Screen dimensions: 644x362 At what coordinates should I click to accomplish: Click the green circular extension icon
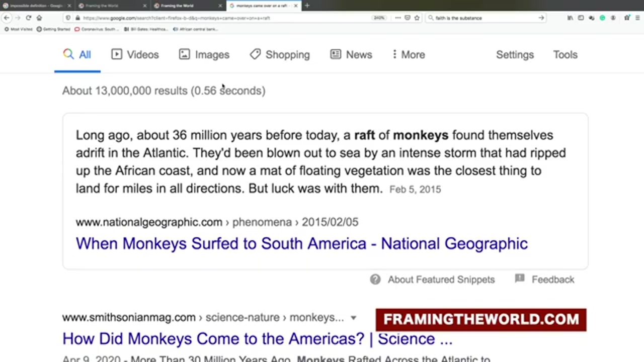point(602,18)
